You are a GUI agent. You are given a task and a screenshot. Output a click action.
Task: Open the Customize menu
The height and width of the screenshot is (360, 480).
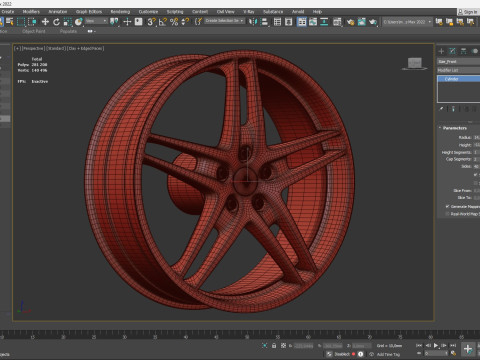(148, 12)
